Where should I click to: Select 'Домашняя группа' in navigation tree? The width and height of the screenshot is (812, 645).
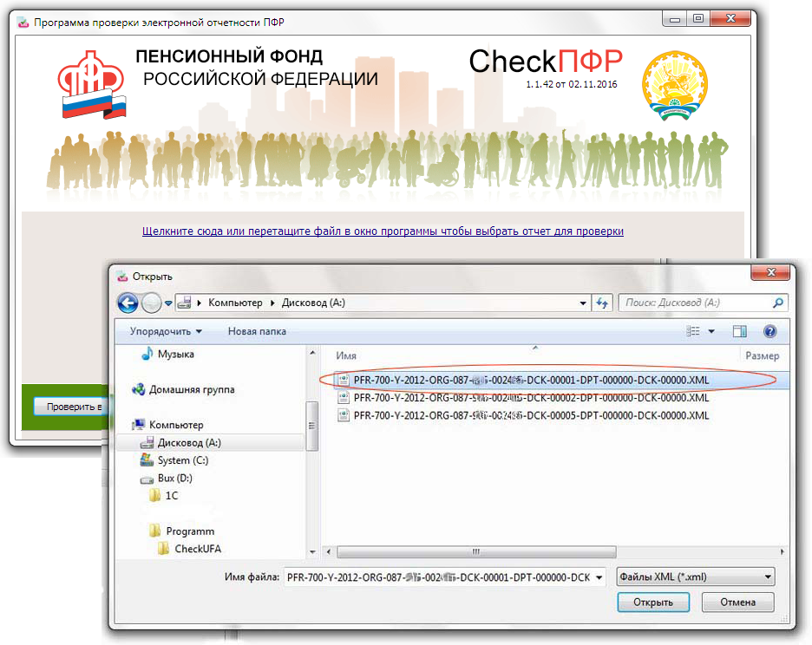pos(192,389)
